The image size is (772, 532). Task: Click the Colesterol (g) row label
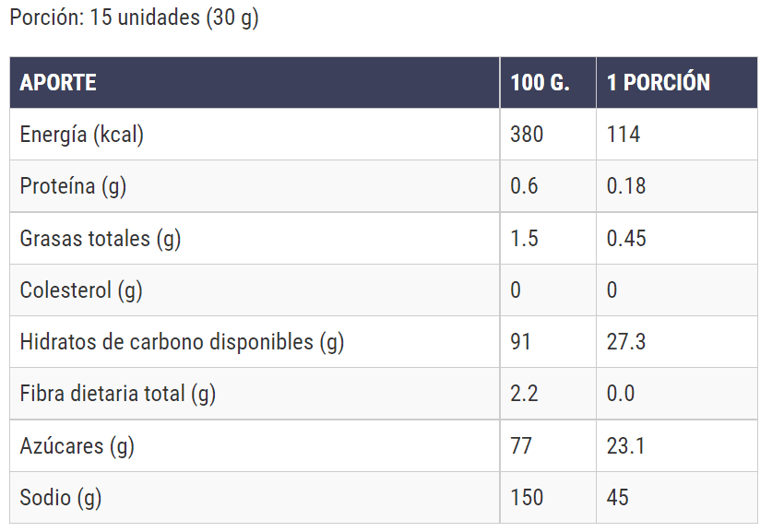tap(81, 290)
